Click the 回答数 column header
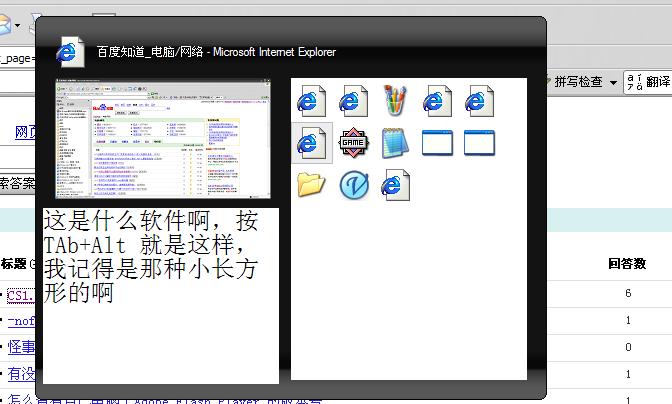Screen dimensions: 672x404 (627, 263)
